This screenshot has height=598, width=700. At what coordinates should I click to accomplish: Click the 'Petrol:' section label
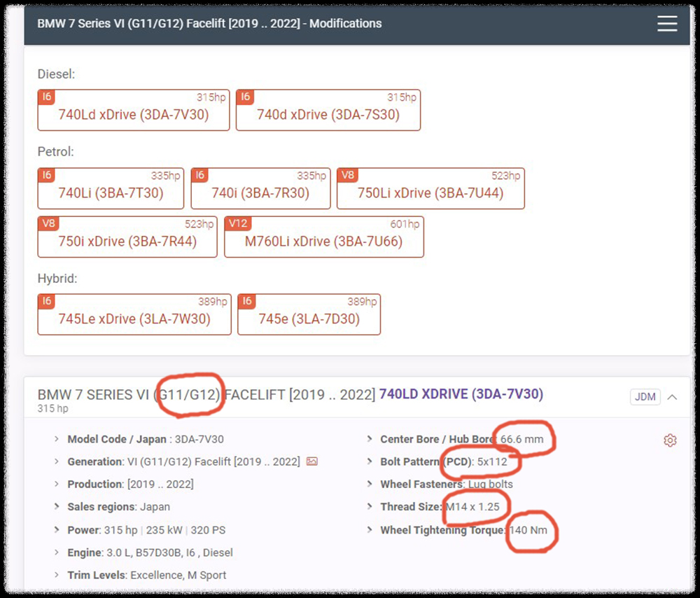(56, 151)
